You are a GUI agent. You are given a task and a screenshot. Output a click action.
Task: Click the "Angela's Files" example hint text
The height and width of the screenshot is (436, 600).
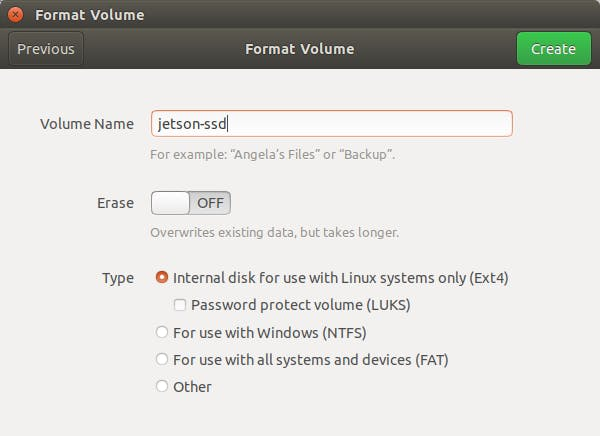tap(272, 155)
